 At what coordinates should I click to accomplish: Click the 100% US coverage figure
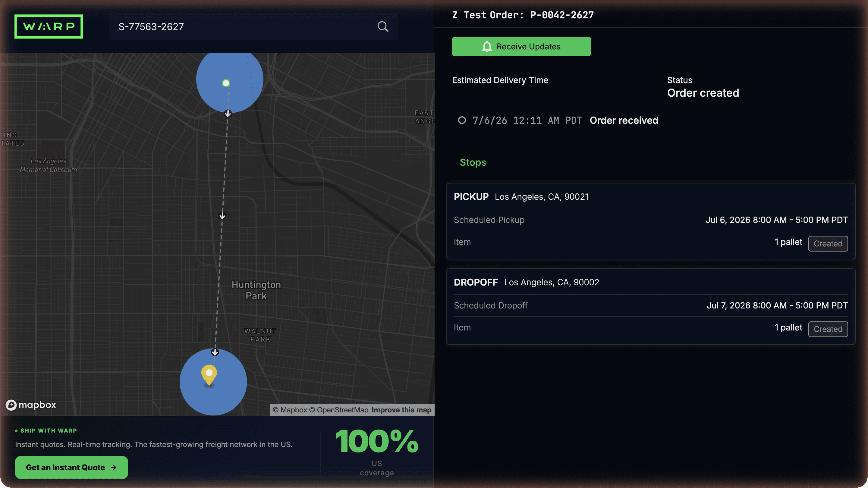click(377, 441)
